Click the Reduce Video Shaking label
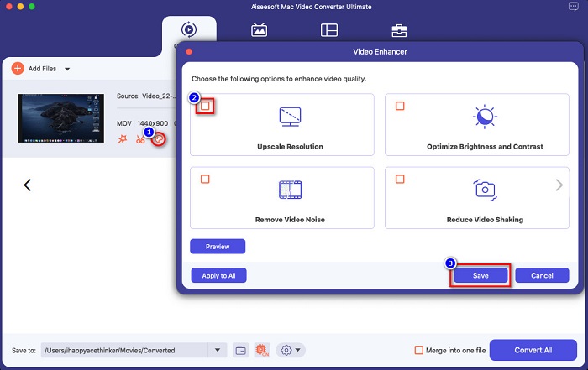 tap(485, 220)
